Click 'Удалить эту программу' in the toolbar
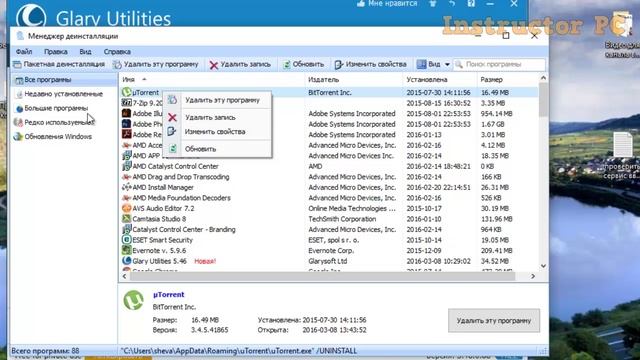The height and width of the screenshot is (360, 640). (156, 64)
